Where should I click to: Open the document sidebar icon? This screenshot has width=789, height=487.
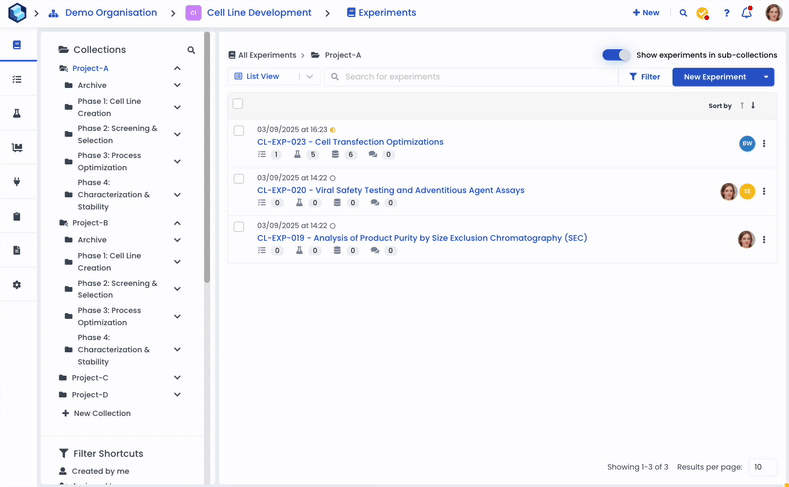[x=17, y=251]
